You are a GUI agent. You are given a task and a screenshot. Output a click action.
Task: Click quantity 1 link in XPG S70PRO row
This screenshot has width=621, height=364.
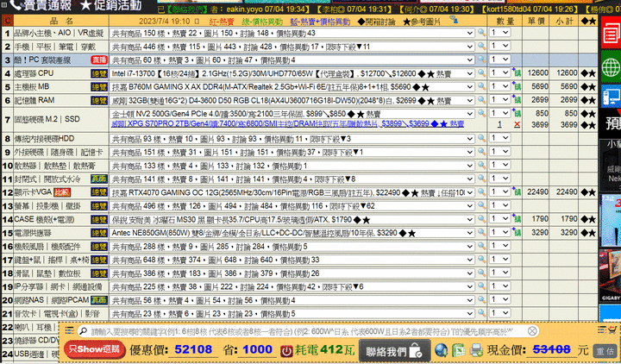(499, 124)
